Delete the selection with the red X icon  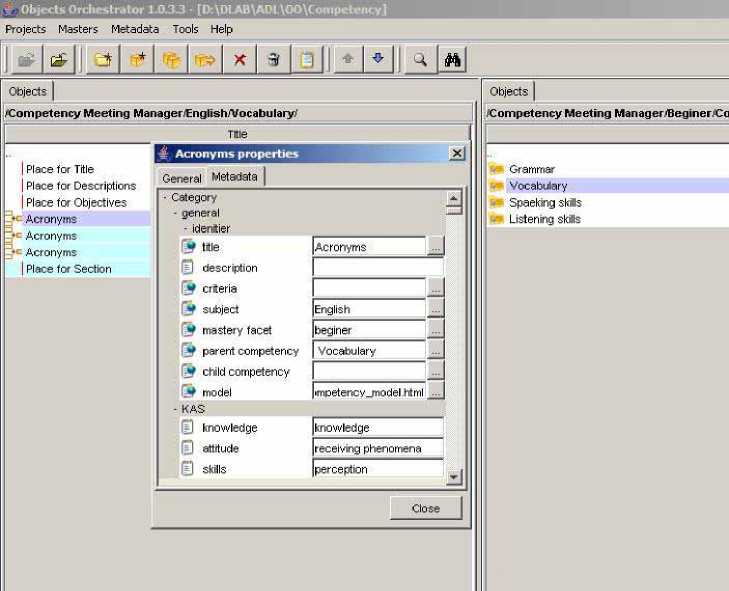(x=239, y=60)
